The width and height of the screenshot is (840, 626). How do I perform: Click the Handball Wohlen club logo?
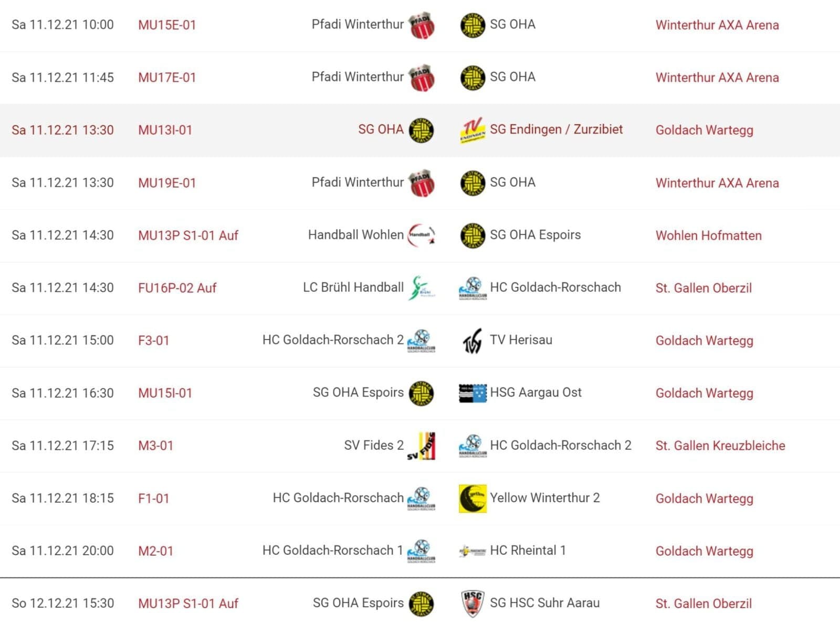(422, 235)
